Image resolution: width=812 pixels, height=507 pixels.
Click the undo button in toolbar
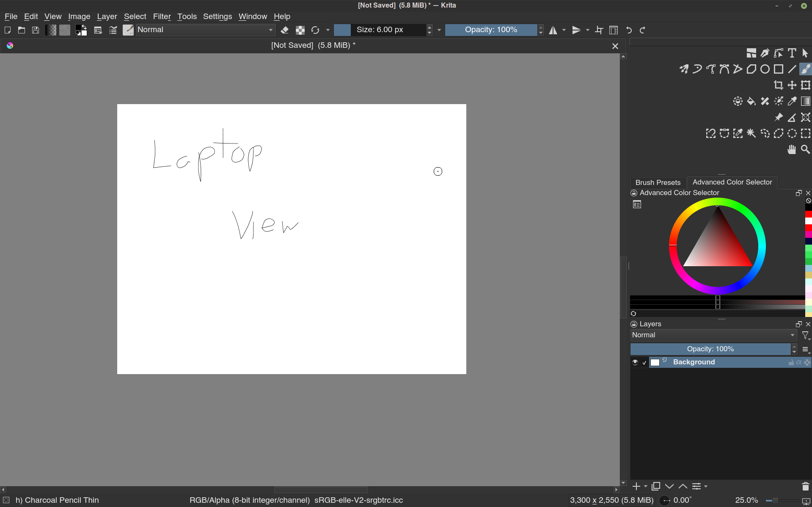[629, 30]
